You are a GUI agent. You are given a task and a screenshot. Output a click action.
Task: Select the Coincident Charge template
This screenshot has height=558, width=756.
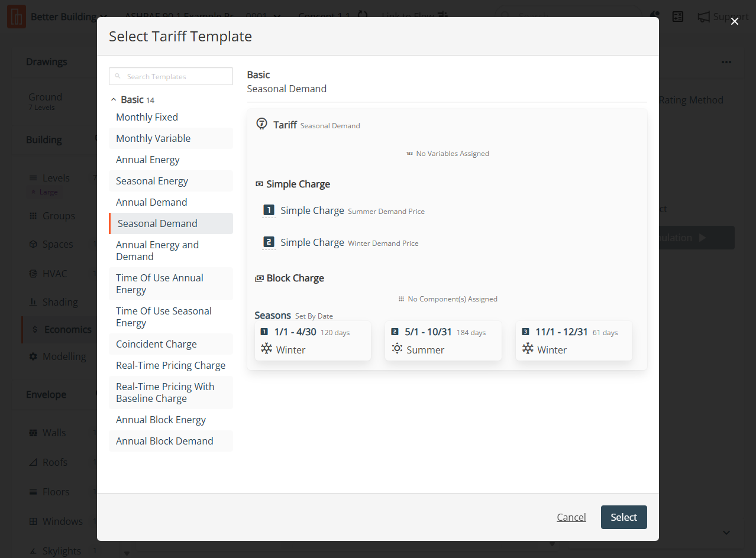[x=156, y=344]
